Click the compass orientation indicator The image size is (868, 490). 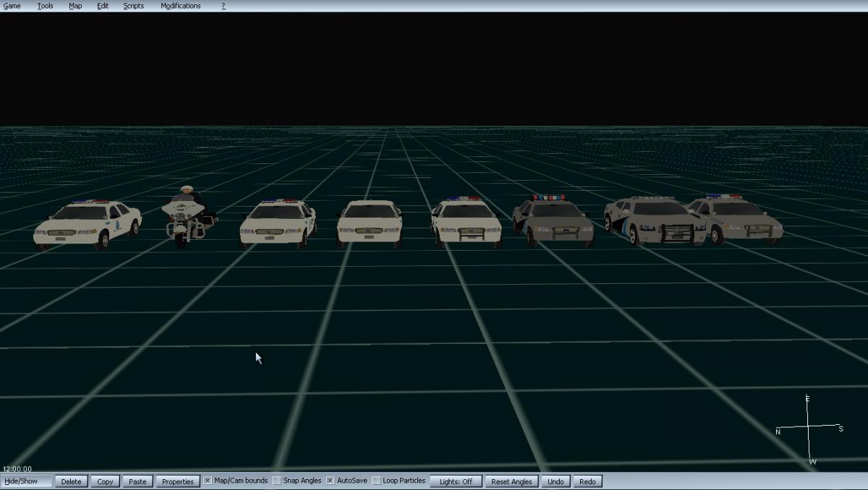pyautogui.click(x=809, y=430)
